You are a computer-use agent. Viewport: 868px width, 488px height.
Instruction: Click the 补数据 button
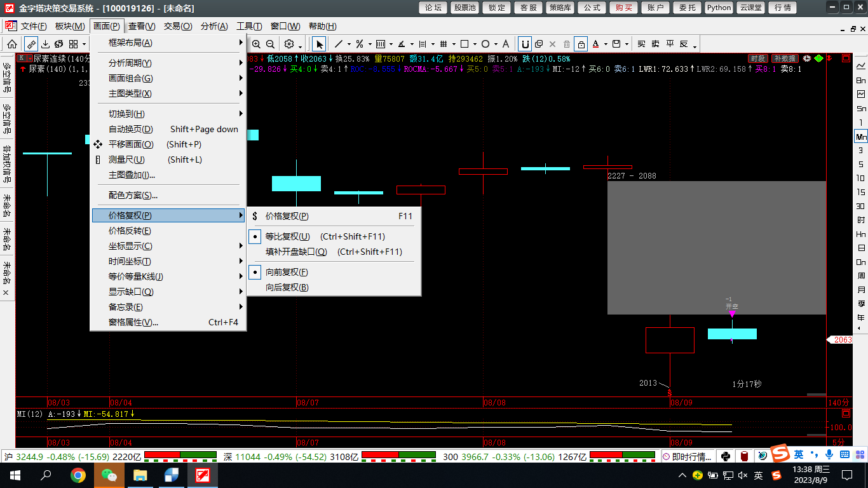click(785, 58)
